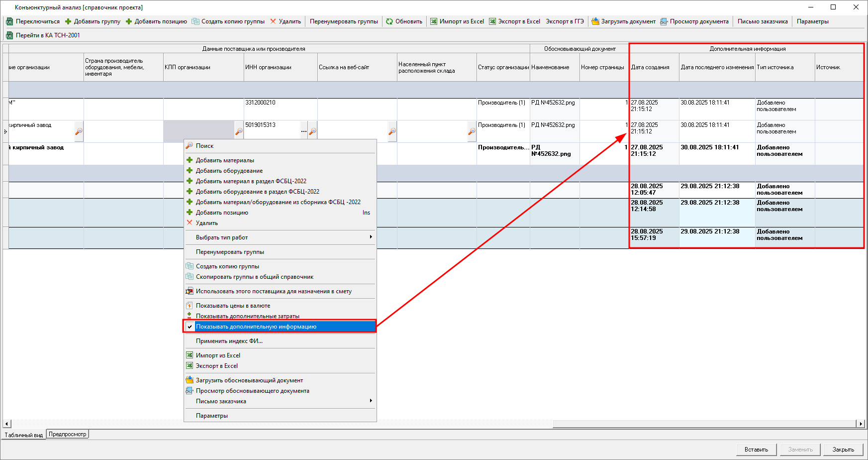This screenshot has height=460, width=868.
Task: Click the search icon in the web-site link cell
Action: (392, 131)
